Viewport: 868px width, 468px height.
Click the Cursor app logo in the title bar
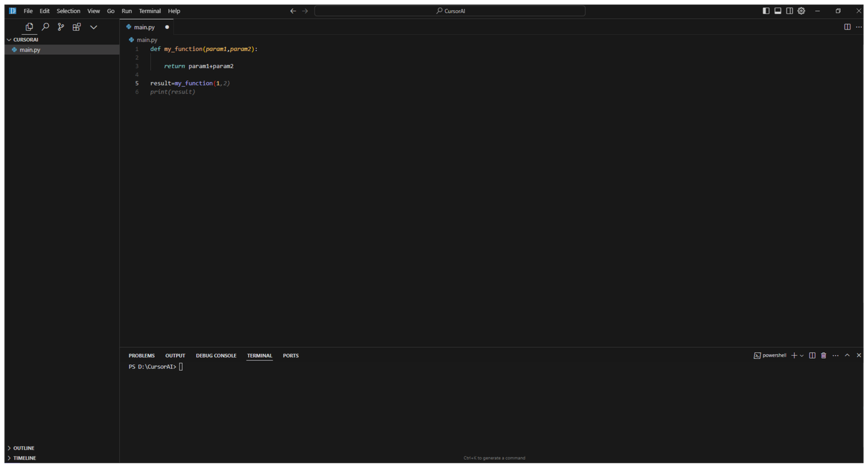pos(13,11)
